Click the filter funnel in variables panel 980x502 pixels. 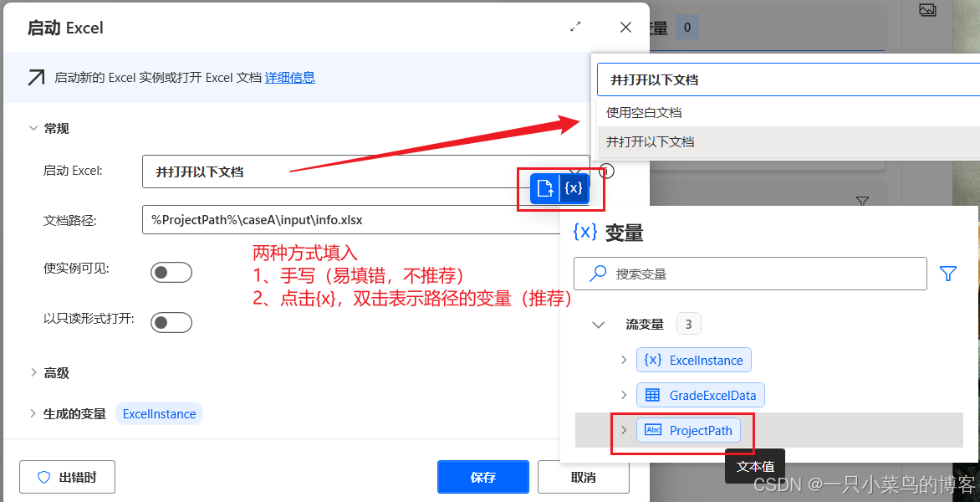pos(948,274)
